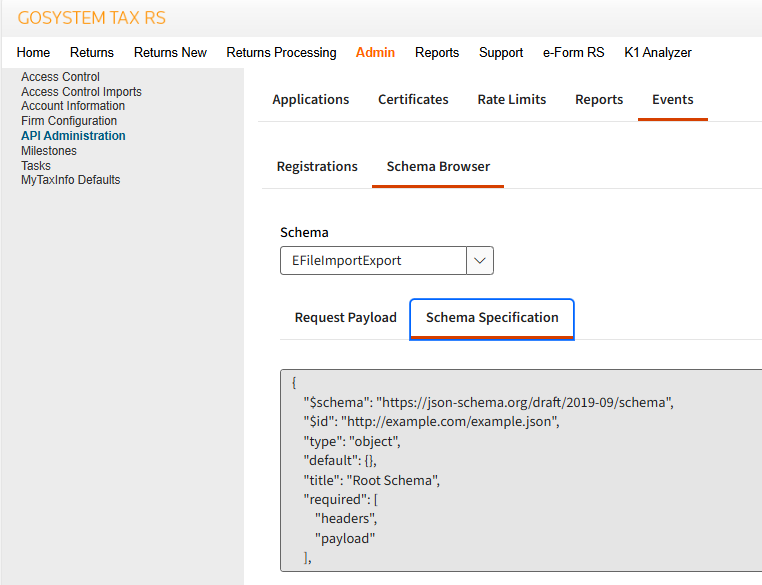This screenshot has width=762, height=585.
Task: Select the EFileImportExport schema combo box
Action: tap(373, 261)
